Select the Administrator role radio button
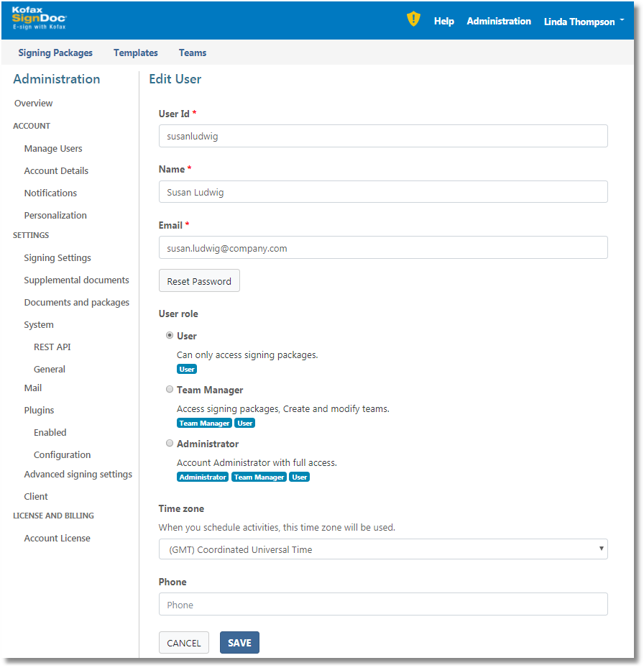Screen dimensions: 644x668 pyautogui.click(x=170, y=443)
